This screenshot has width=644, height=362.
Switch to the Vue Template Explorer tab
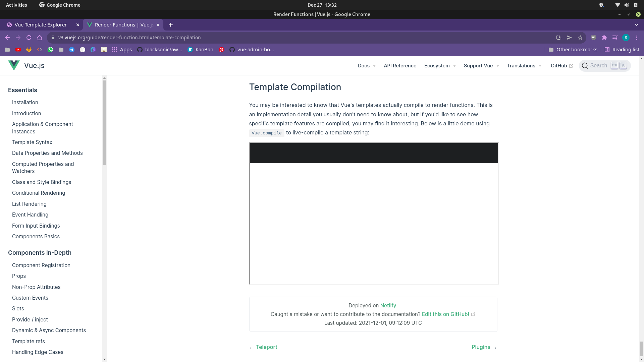(40, 24)
